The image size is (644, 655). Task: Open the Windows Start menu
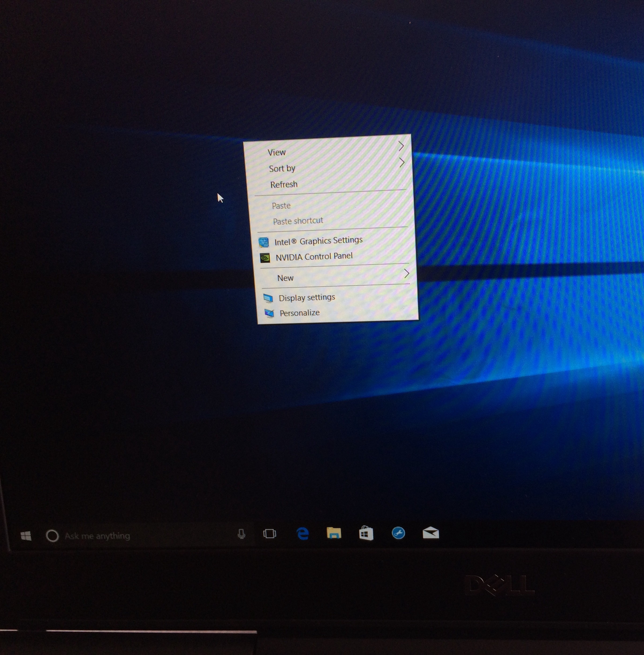(26, 536)
